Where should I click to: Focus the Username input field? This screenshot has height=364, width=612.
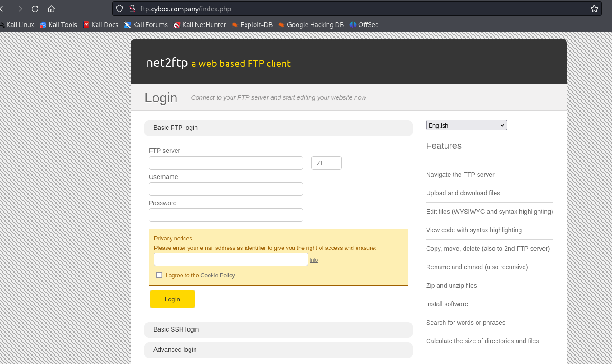(x=226, y=189)
